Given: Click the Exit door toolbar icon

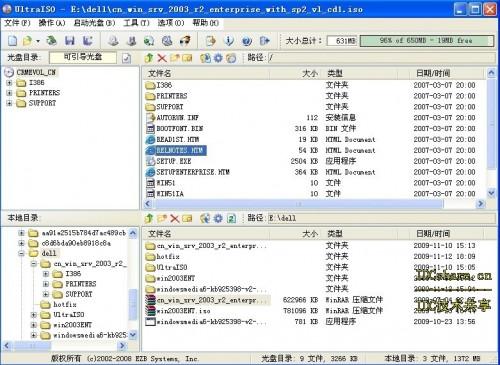Looking at the screenshot, I should pos(265,41).
